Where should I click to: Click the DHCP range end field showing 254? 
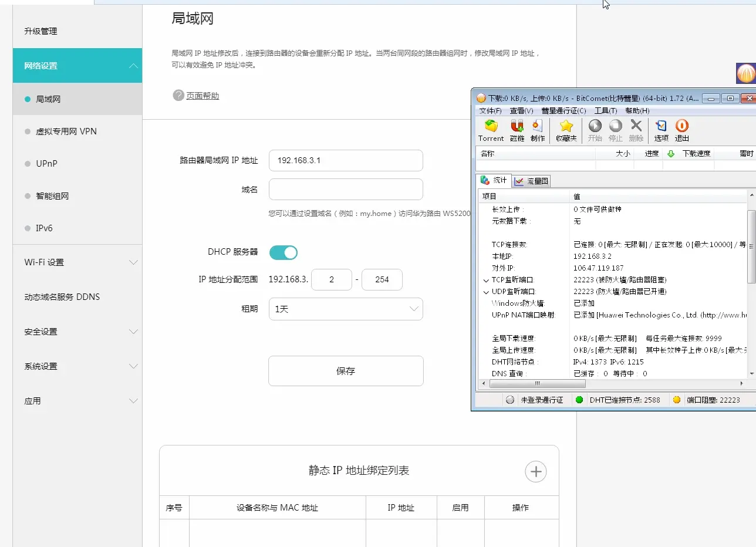click(382, 279)
